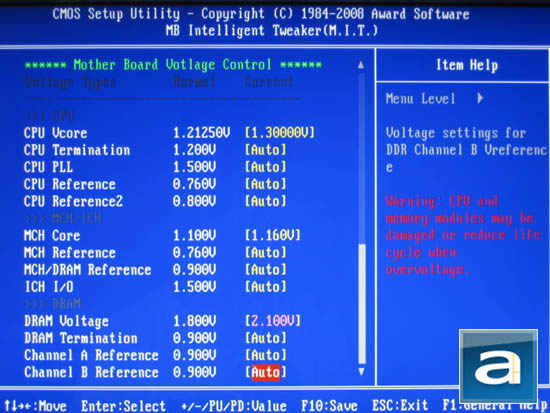The image size is (550, 413).
Task: Click the ESC:Exit hint
Action: (x=400, y=406)
